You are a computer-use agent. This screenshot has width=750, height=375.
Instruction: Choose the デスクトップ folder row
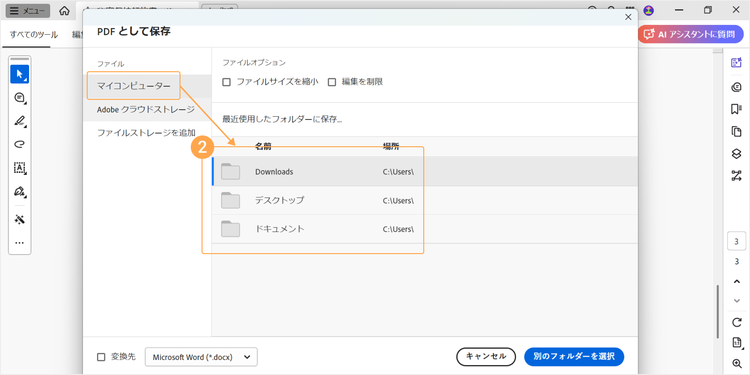[x=425, y=200]
